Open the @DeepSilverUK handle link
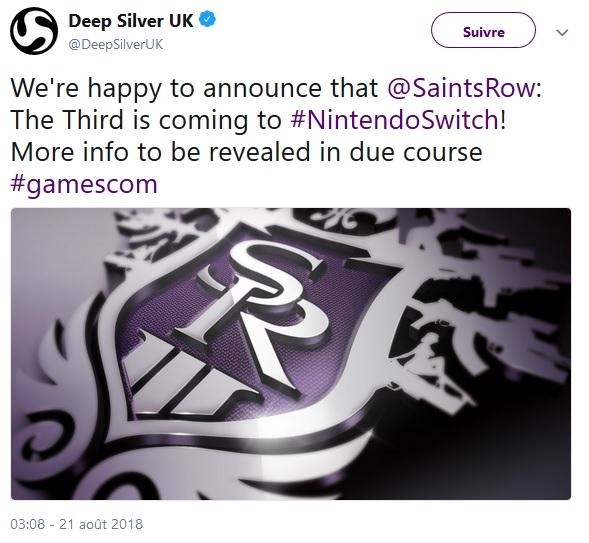Screen dimensions: 589x543 click(x=116, y=44)
